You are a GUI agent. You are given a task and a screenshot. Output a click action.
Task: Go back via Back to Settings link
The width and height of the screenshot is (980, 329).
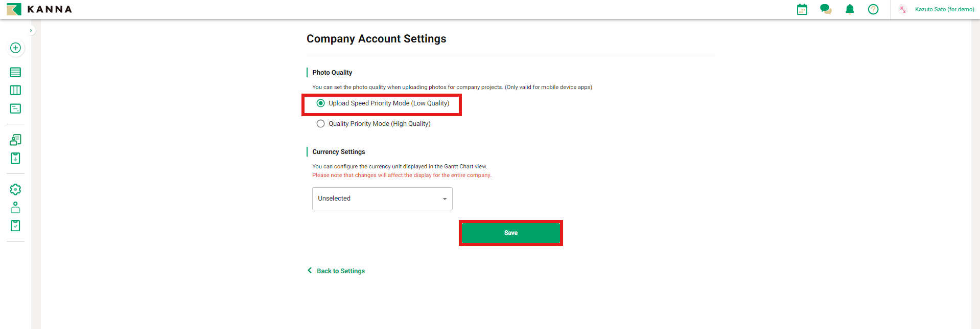pos(340,271)
